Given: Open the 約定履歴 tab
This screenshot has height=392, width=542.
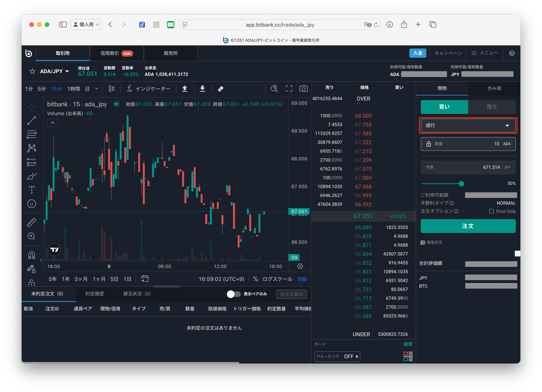Looking at the screenshot, I should pos(95,294).
